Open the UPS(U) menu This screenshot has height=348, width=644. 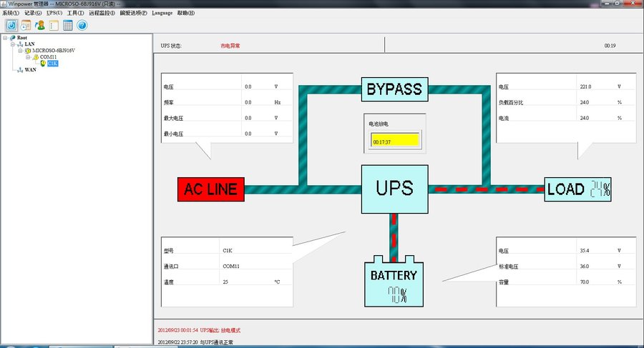tap(54, 13)
